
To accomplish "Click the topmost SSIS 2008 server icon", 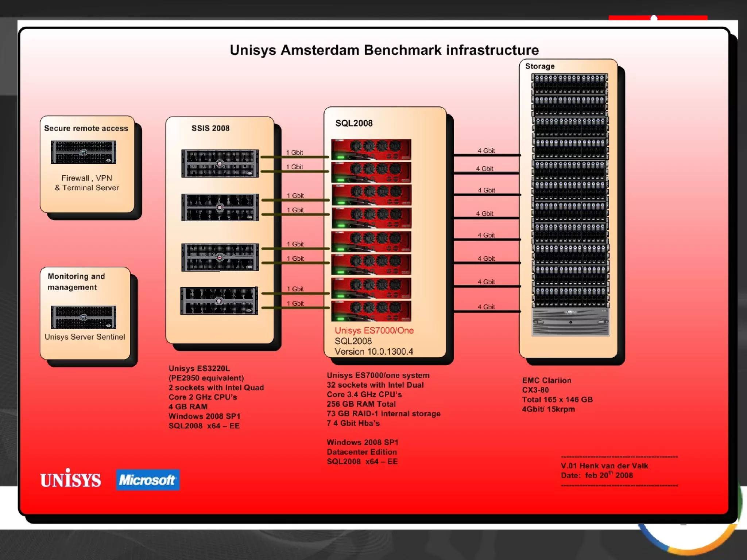I will (x=220, y=163).
